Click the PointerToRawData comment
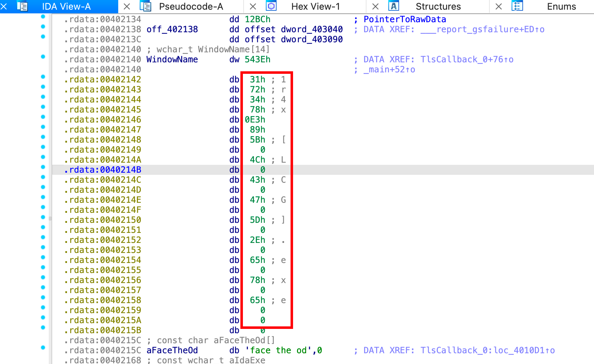Screen dimensions: 594x364 click(x=405, y=19)
